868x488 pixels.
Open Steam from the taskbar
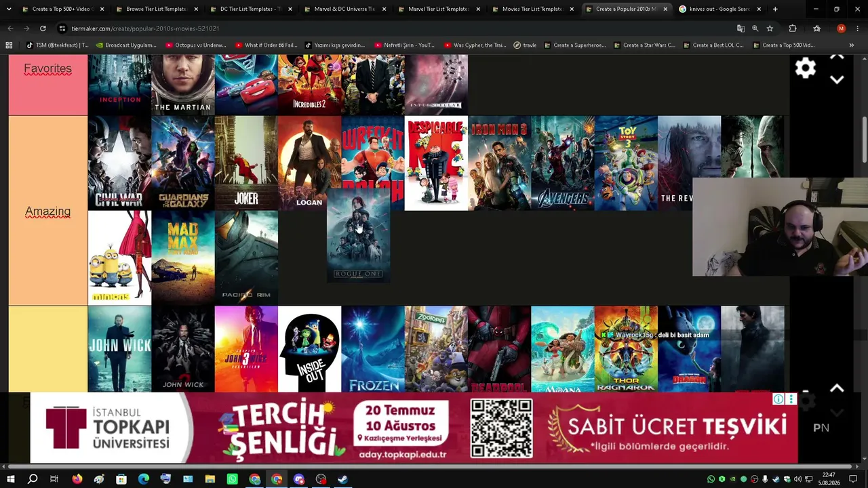pyautogui.click(x=343, y=479)
